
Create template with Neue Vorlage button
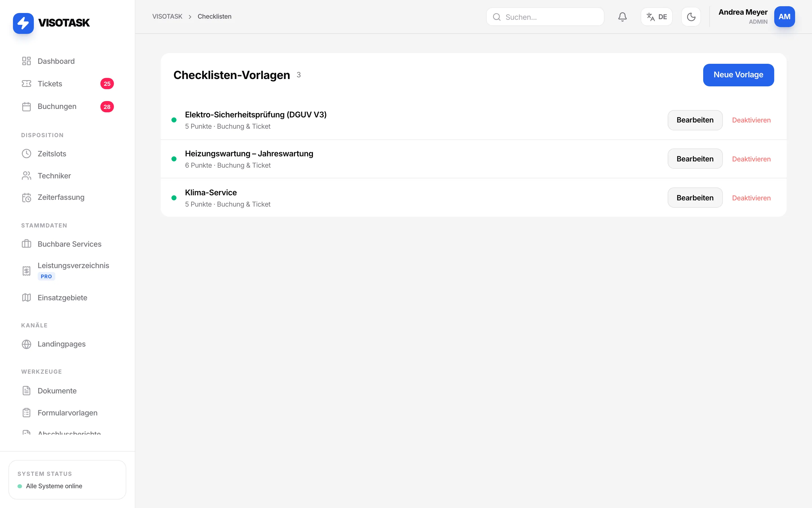738,75
